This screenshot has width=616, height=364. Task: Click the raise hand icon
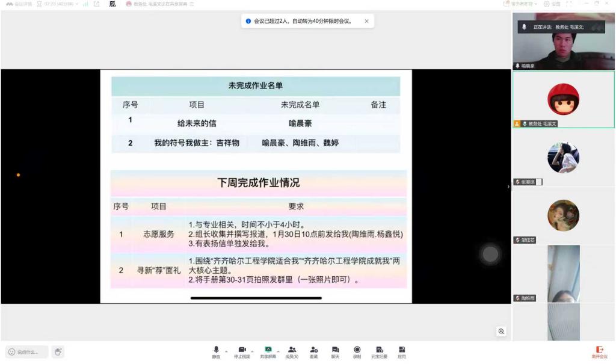point(57,351)
